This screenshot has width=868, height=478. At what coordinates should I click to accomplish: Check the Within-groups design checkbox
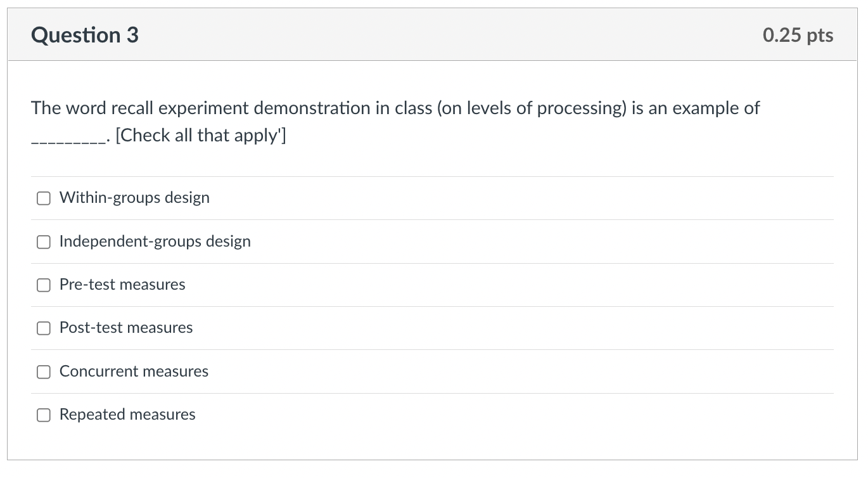click(43, 198)
